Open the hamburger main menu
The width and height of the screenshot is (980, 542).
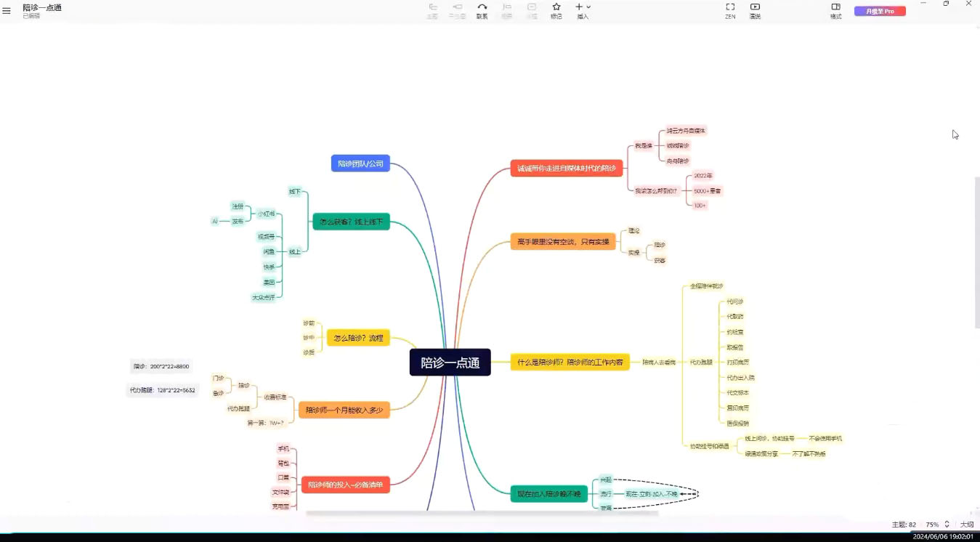click(x=7, y=11)
